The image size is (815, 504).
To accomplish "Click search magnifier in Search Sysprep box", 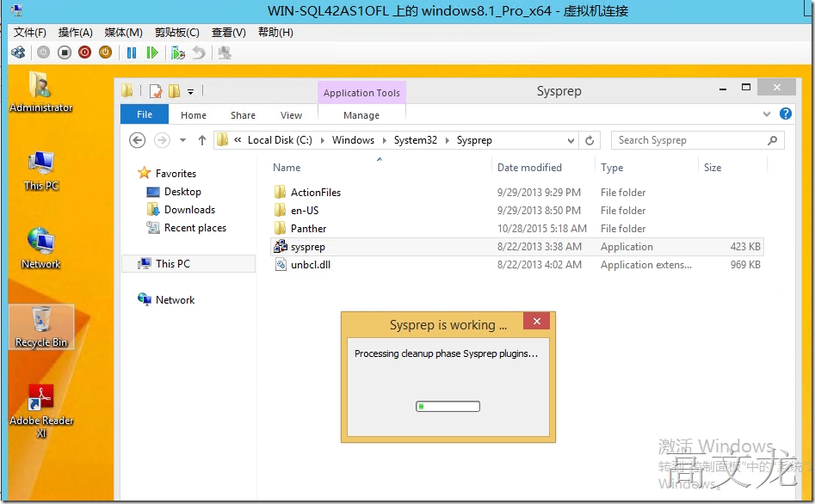I will 772,140.
